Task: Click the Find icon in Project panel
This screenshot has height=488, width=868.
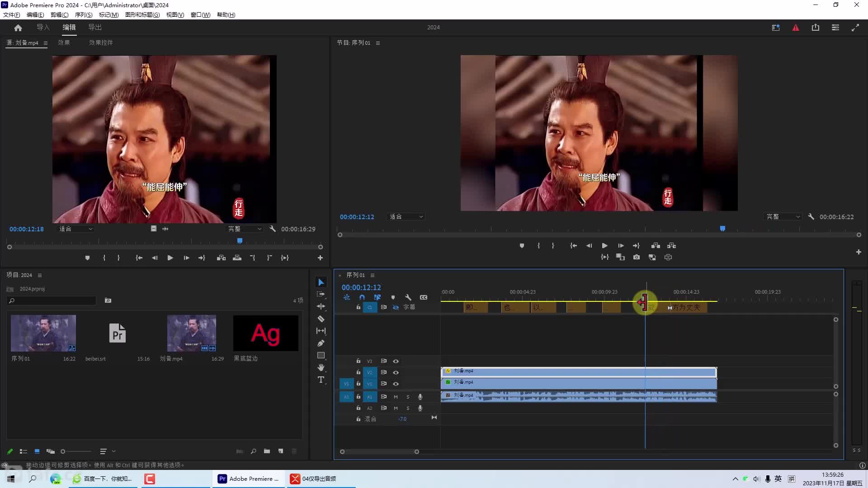Action: point(253,451)
